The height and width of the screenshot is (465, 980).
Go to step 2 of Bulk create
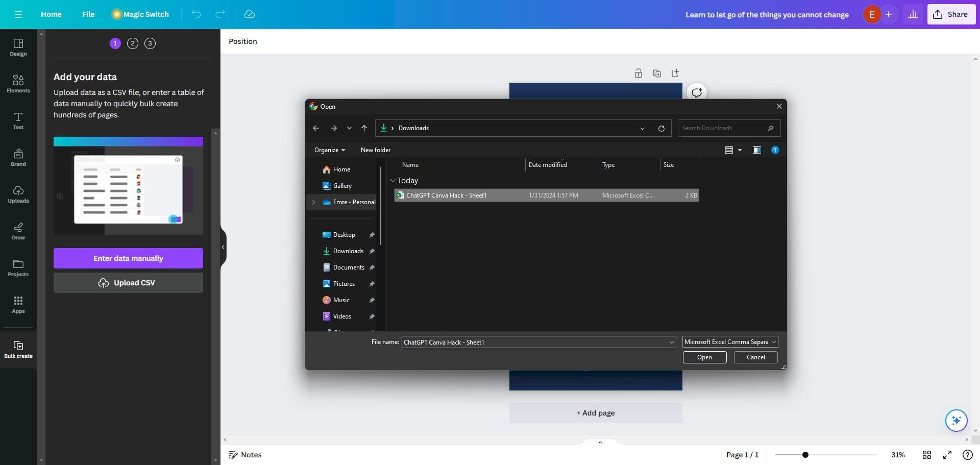click(x=133, y=43)
